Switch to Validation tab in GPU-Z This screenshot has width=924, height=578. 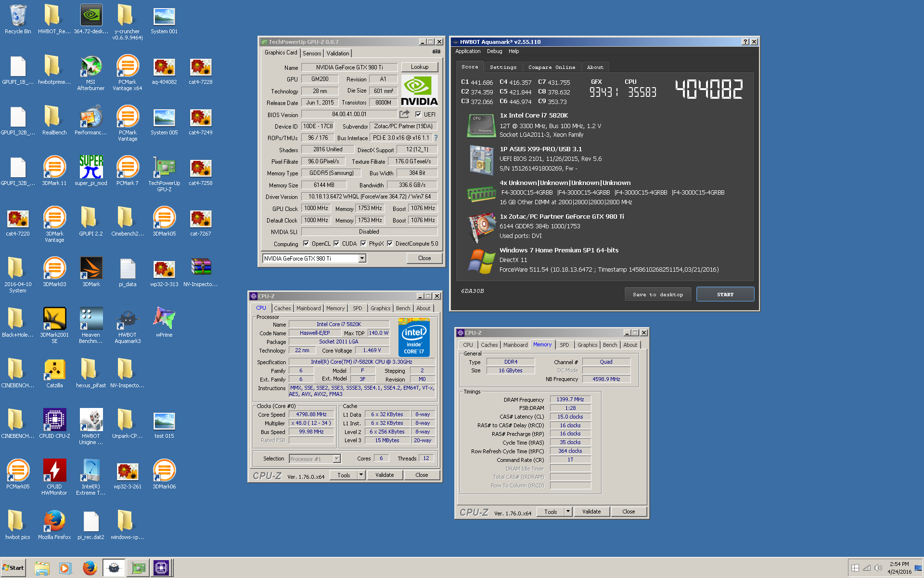[338, 53]
